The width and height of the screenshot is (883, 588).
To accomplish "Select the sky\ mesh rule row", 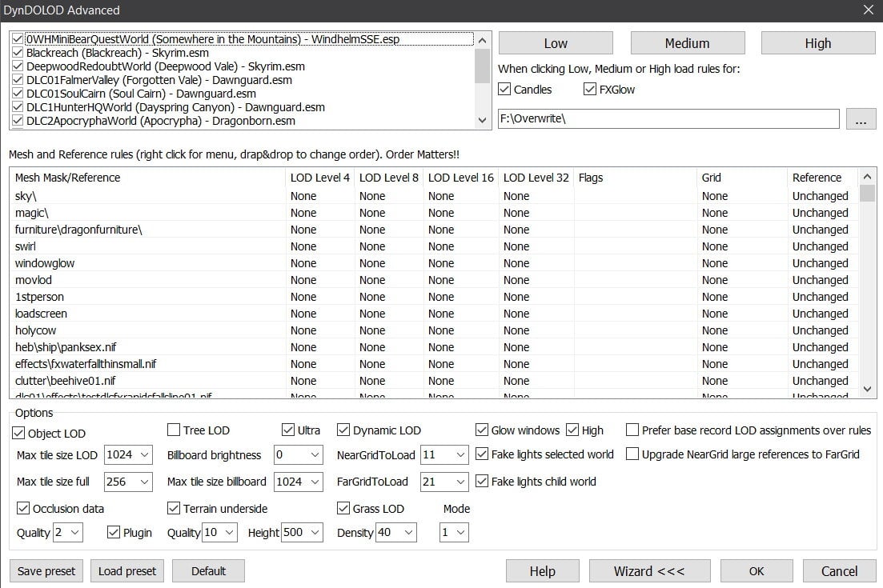I will click(434, 196).
